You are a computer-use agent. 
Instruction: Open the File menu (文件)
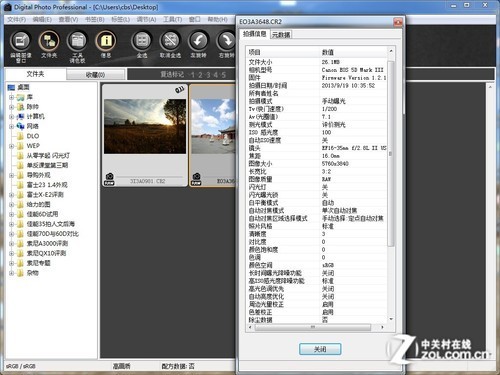coord(16,20)
